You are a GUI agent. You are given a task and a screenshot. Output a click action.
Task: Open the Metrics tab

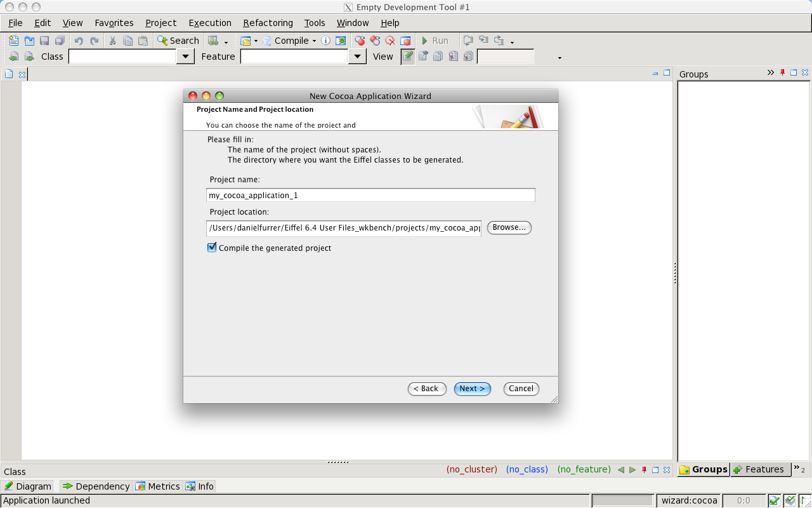pos(158,486)
